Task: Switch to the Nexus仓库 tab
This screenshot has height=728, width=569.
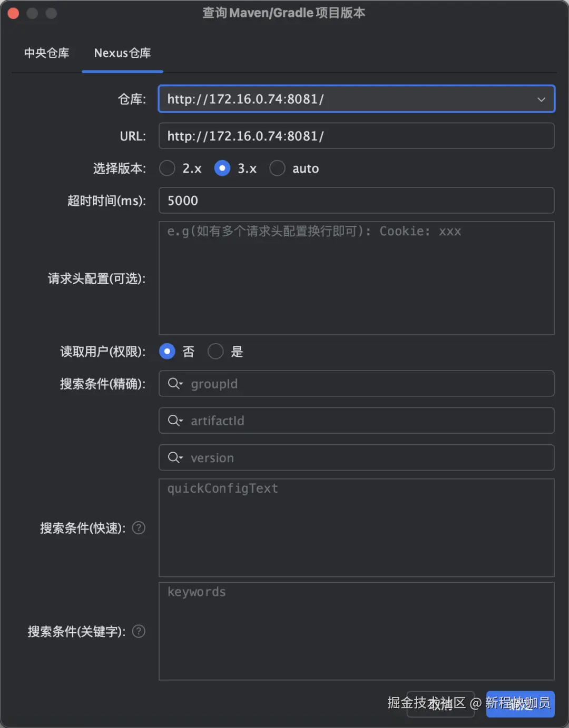Action: pos(122,53)
